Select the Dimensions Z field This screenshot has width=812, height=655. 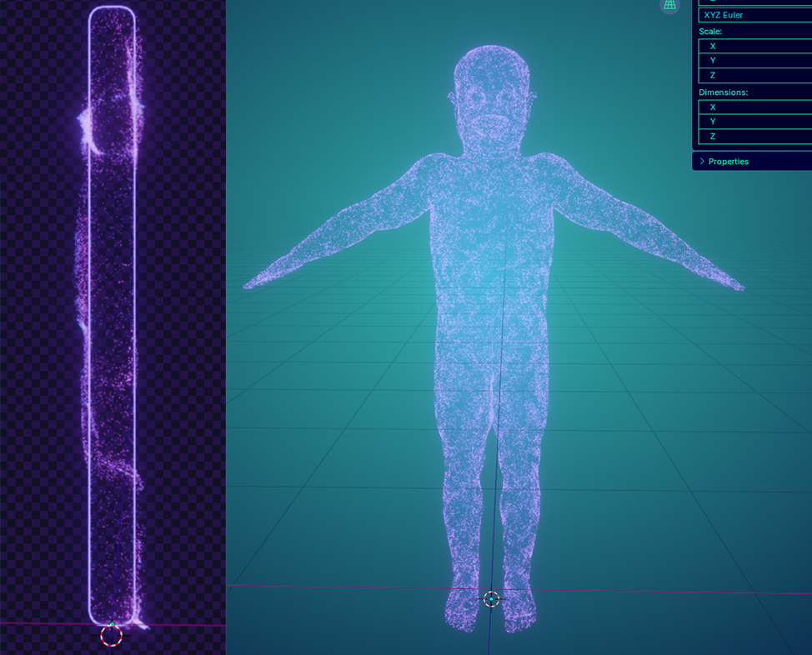(754, 136)
